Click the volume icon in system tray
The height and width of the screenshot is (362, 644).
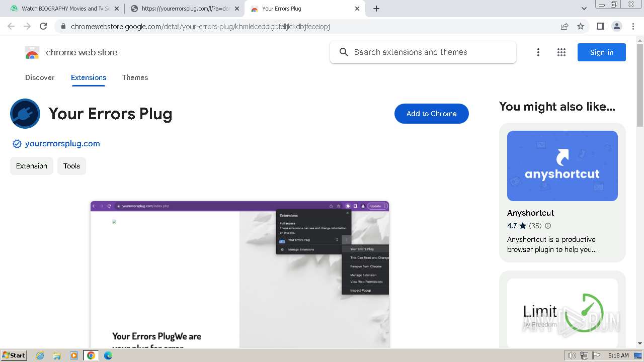click(x=572, y=355)
